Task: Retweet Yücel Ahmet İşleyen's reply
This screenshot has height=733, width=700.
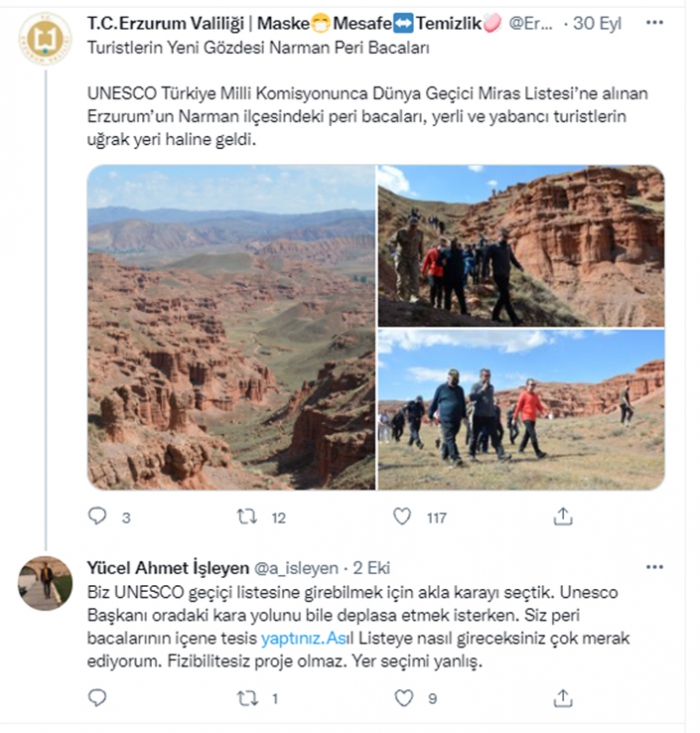Action: (247, 698)
